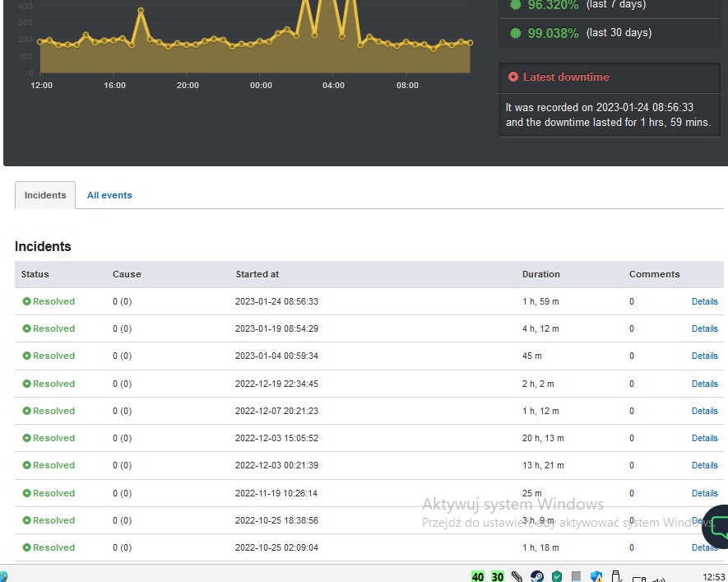Image resolution: width=728 pixels, height=582 pixels.
Task: Click the 2023-01-24 08:56:33 start time in table
Action: [276, 301]
